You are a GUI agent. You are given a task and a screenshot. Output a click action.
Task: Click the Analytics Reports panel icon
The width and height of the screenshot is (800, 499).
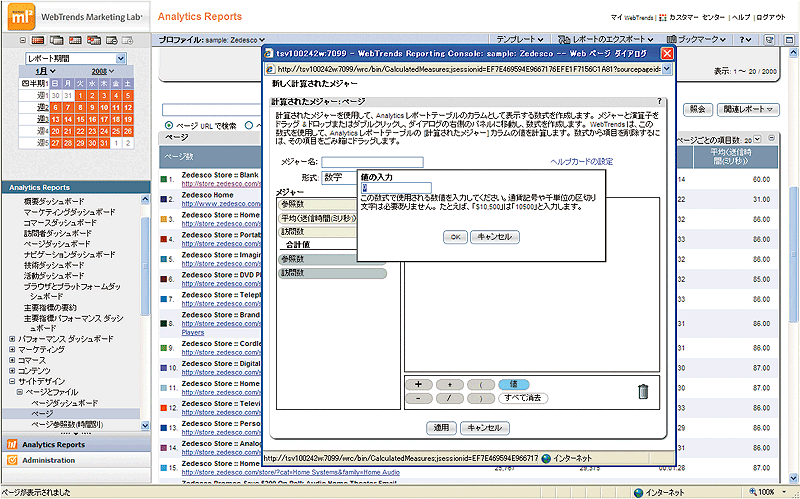[x=12, y=444]
